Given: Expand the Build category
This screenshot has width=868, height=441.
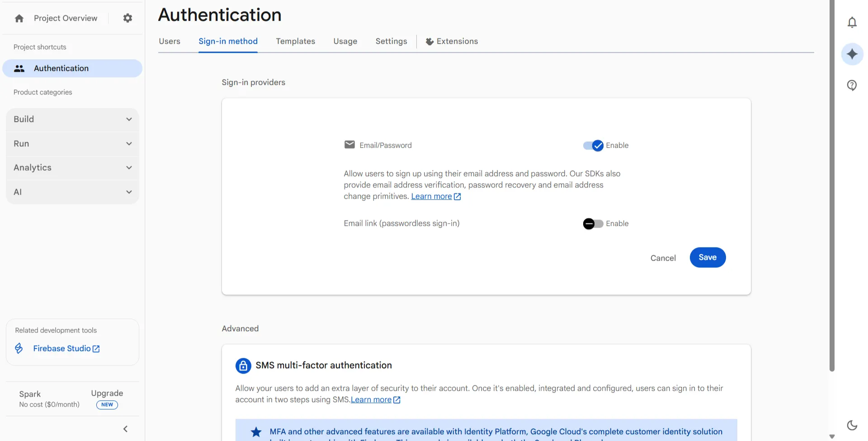Looking at the screenshot, I should tap(72, 119).
